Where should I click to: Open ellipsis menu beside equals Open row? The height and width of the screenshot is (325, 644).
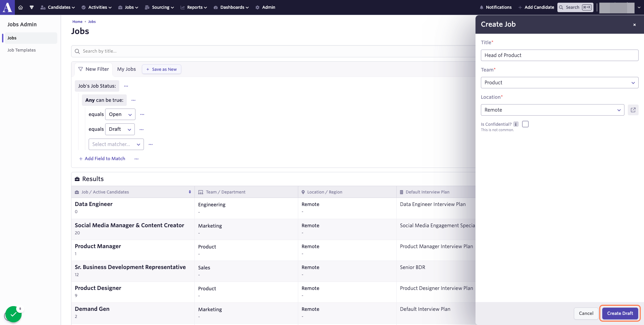tap(142, 114)
